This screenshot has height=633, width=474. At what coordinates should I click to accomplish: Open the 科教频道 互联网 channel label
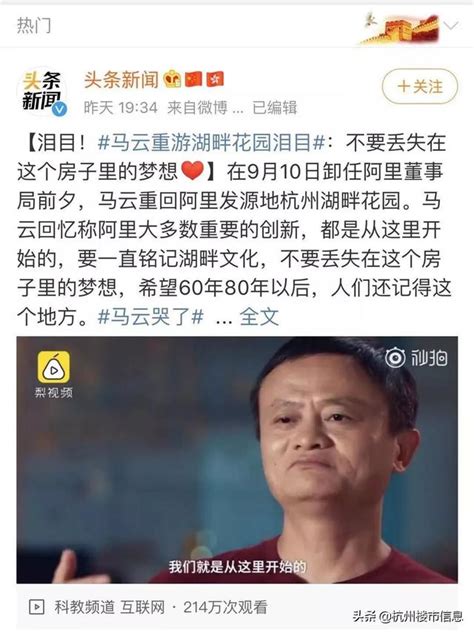pyautogui.click(x=110, y=607)
